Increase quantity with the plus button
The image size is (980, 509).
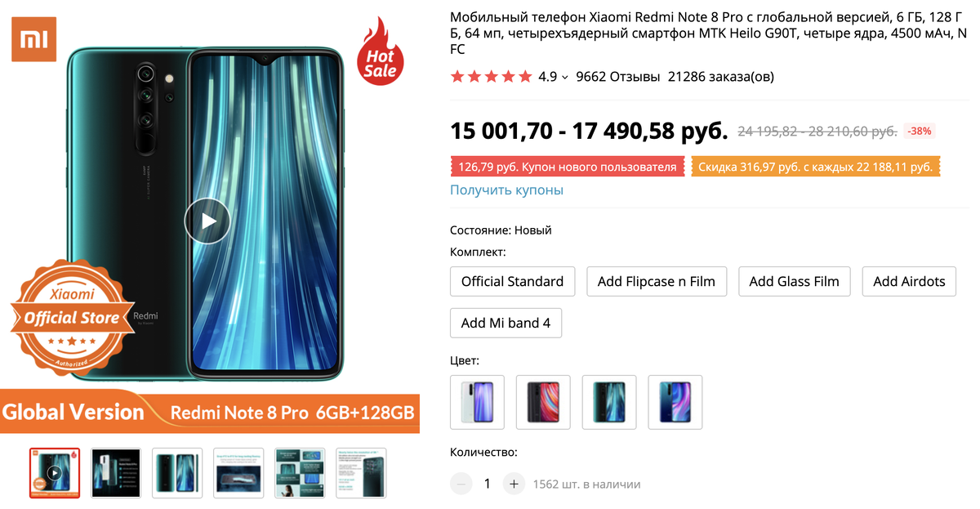(x=514, y=484)
